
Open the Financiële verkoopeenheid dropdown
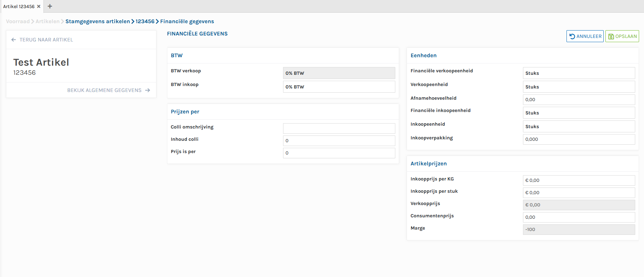(x=578, y=73)
